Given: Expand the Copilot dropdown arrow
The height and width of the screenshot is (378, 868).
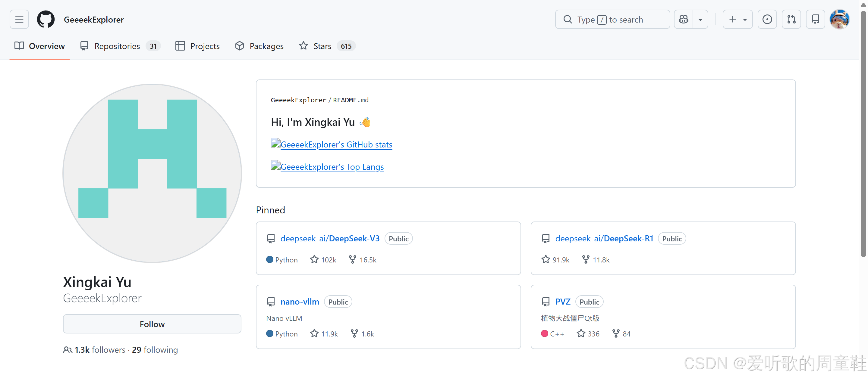Looking at the screenshot, I should [x=700, y=19].
